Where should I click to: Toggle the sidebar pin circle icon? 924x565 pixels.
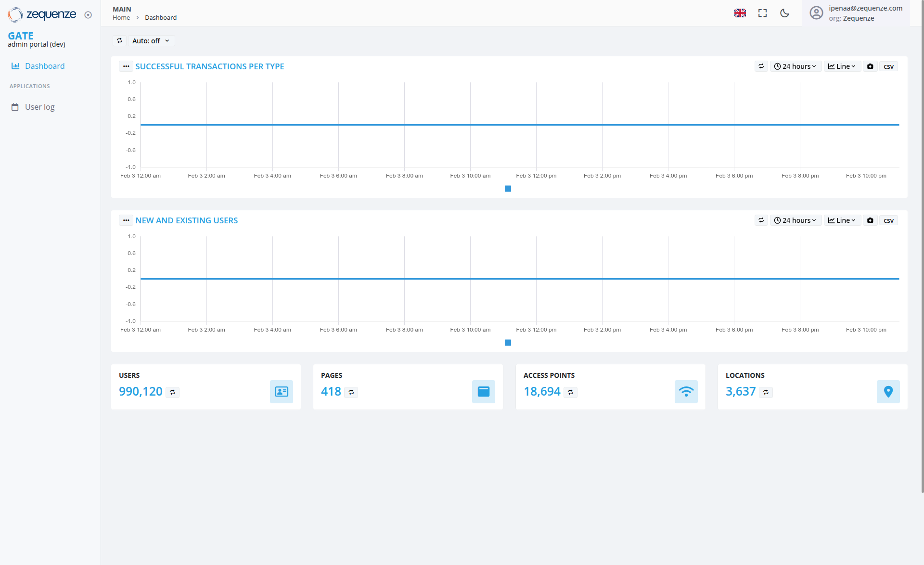[x=88, y=15]
